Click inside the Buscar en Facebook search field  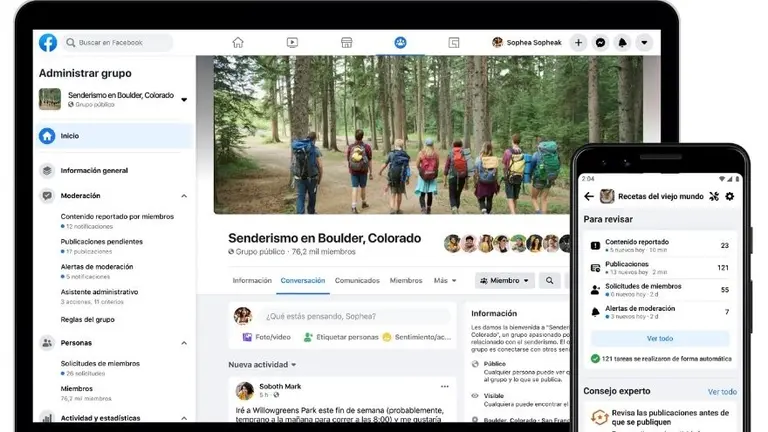coord(118,43)
